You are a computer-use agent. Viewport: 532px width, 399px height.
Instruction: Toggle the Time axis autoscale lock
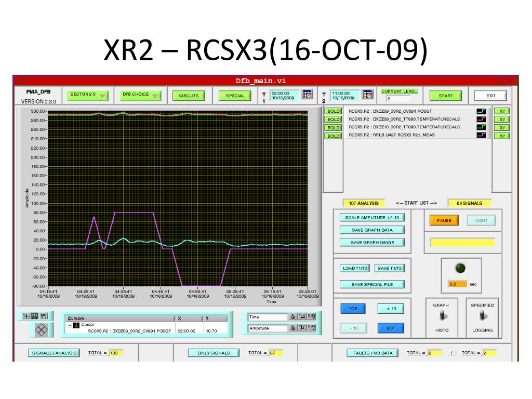click(x=293, y=317)
